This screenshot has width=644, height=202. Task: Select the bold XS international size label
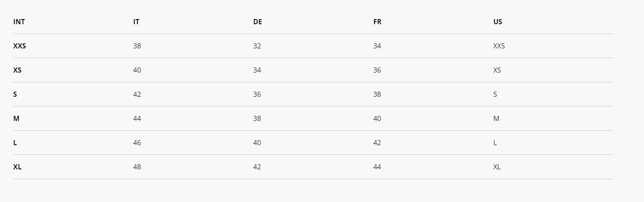(17, 70)
